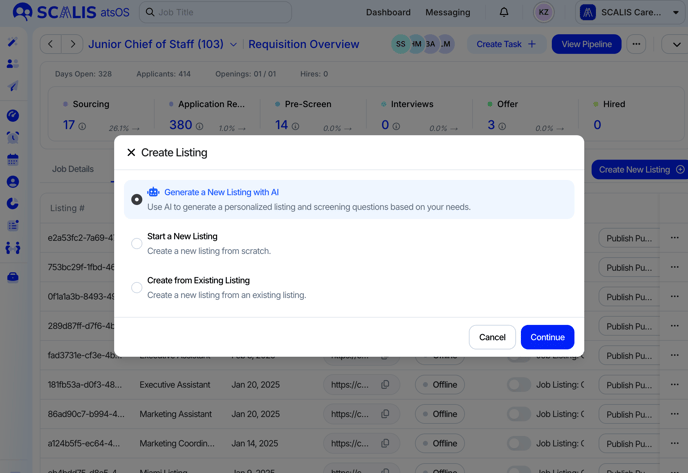The image size is (688, 473).
Task: Choose the Start a New Listing option
Action: [137, 243]
